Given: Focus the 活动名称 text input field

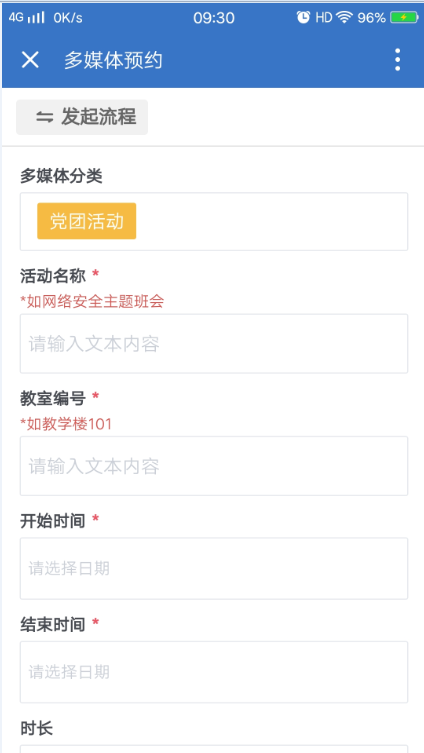Looking at the screenshot, I should [214, 343].
